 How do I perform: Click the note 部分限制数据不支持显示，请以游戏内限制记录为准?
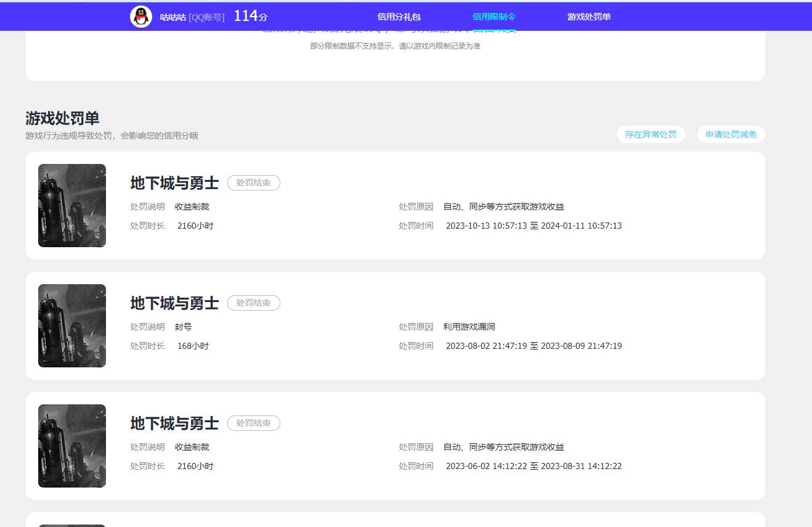396,46
